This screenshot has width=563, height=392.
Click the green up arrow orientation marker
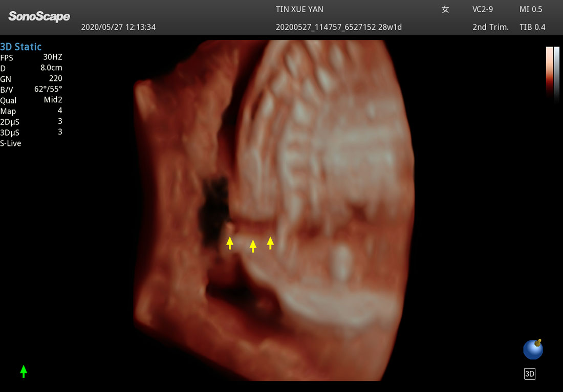point(24,371)
